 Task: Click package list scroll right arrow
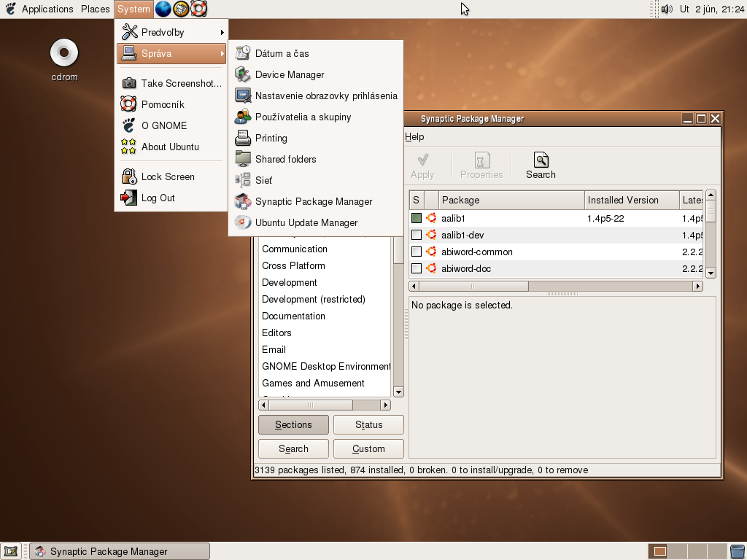698,286
